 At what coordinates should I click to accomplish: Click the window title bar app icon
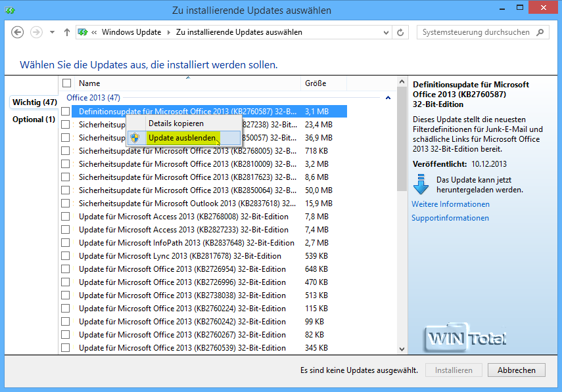tap(10, 10)
